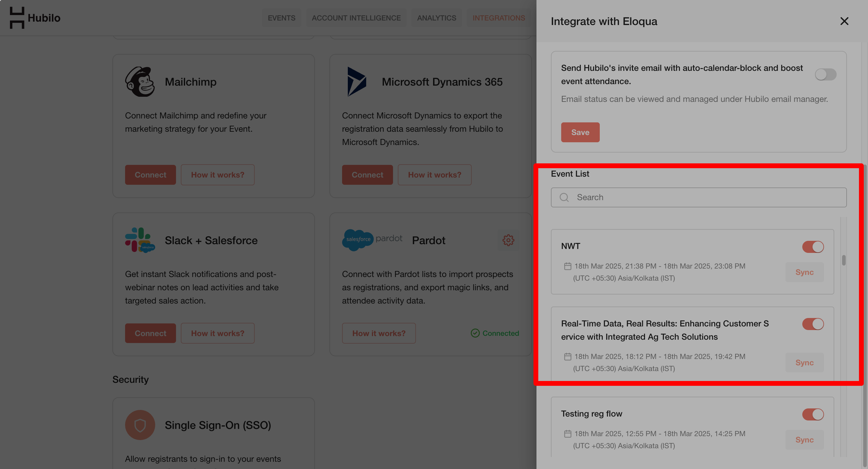Connect Mailchimp integration
868x469 pixels.
tap(150, 175)
